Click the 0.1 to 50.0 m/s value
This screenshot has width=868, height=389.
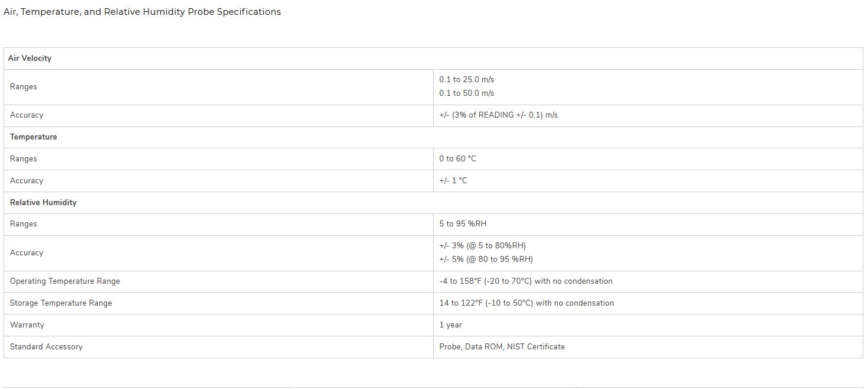pos(466,93)
